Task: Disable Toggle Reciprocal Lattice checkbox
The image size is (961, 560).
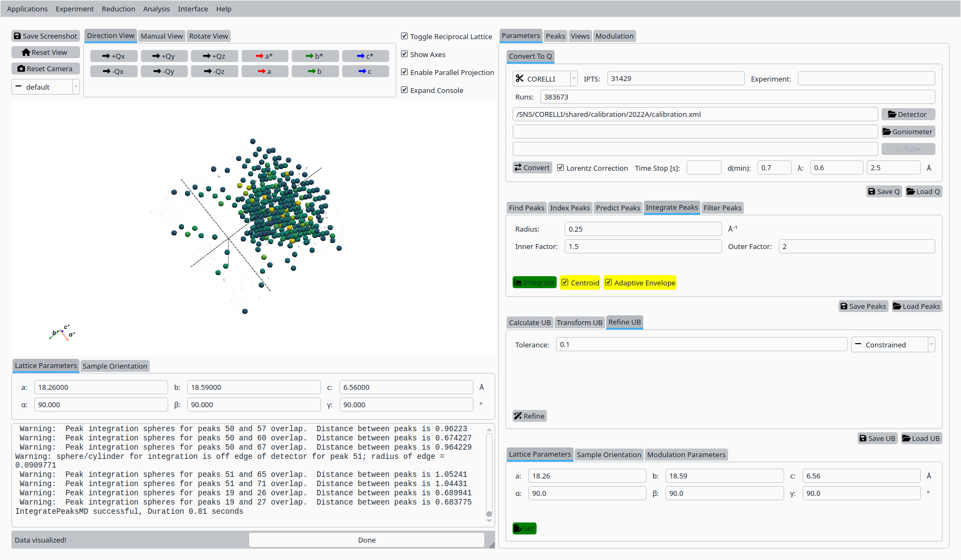Action: pos(404,36)
